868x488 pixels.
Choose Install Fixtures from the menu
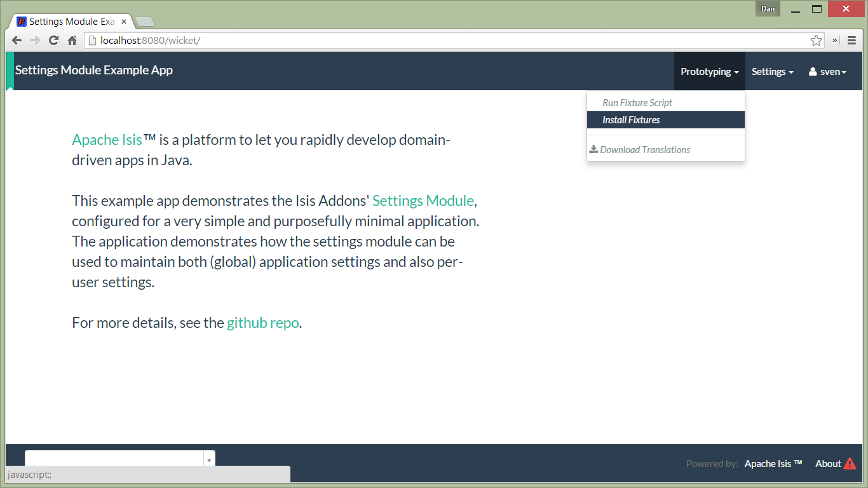666,119
